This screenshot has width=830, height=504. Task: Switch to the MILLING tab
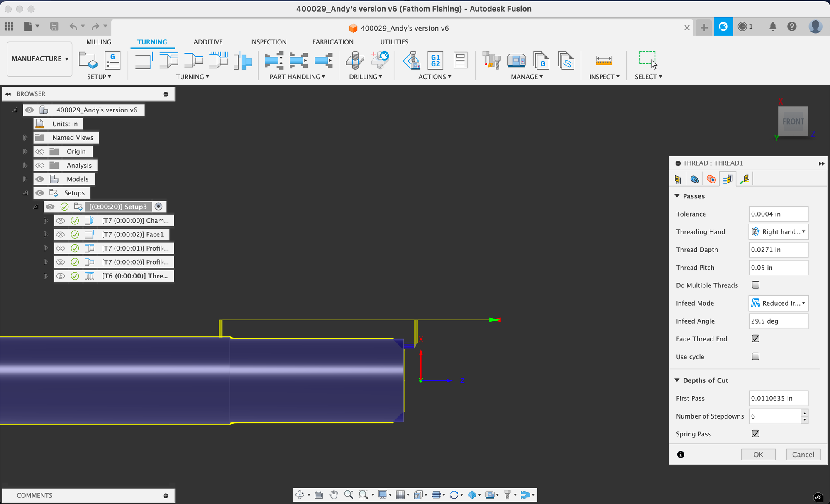[x=99, y=42]
